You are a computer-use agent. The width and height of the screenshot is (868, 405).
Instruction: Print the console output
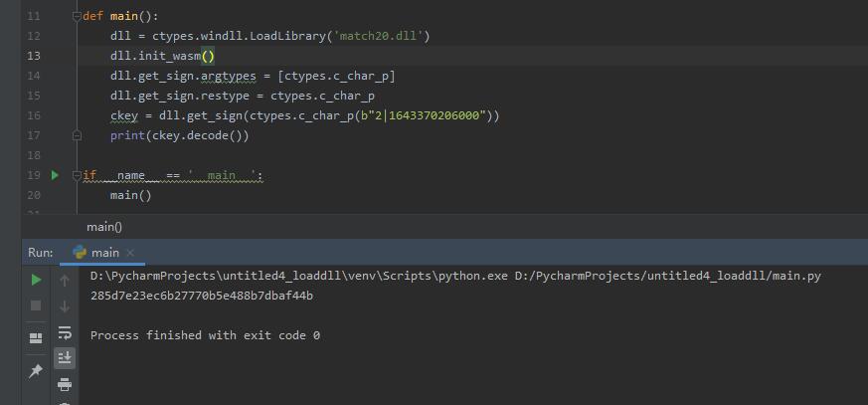65,384
